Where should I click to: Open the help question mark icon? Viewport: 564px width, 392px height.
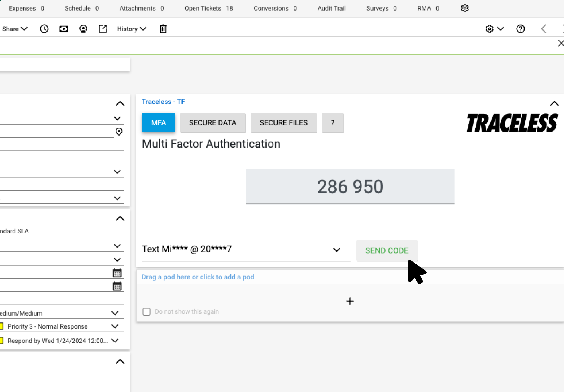pyautogui.click(x=520, y=29)
